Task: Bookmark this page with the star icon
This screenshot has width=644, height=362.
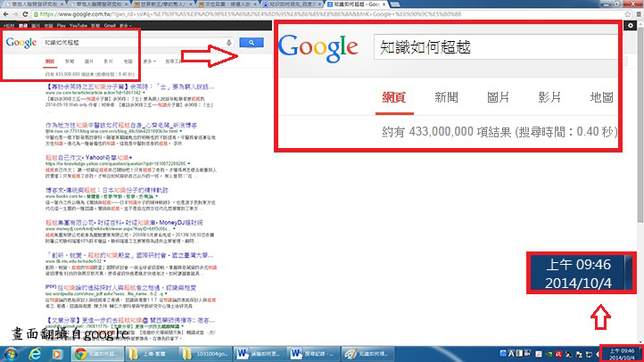Action: [x=628, y=14]
